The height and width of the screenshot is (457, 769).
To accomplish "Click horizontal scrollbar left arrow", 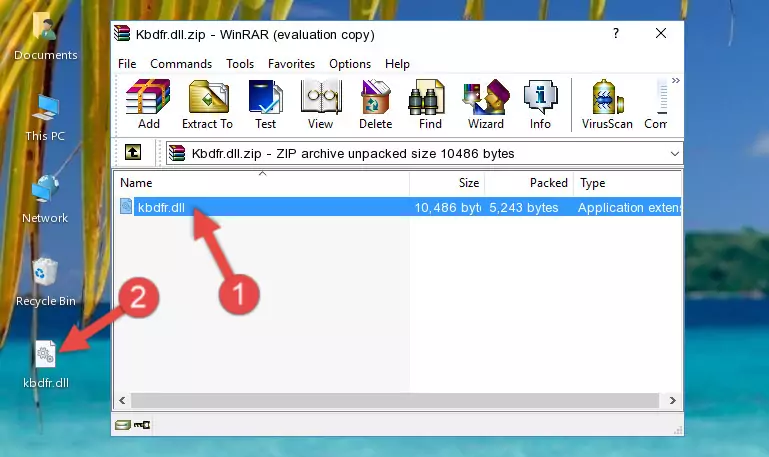I will (123, 401).
